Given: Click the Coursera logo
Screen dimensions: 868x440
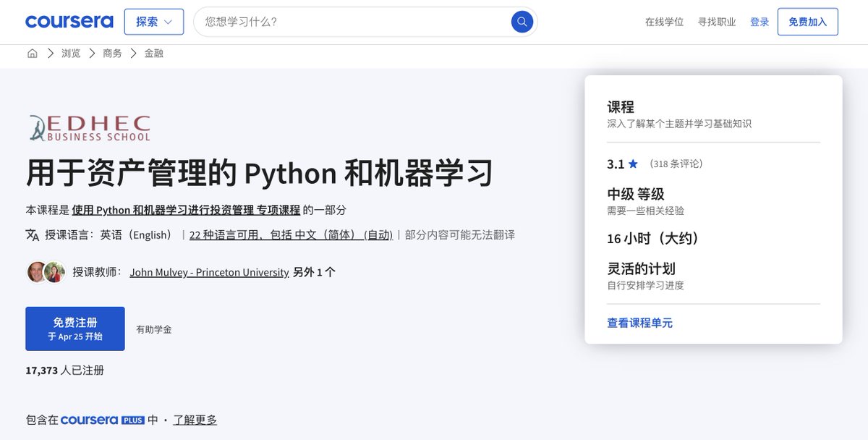Looking at the screenshot, I should point(69,22).
